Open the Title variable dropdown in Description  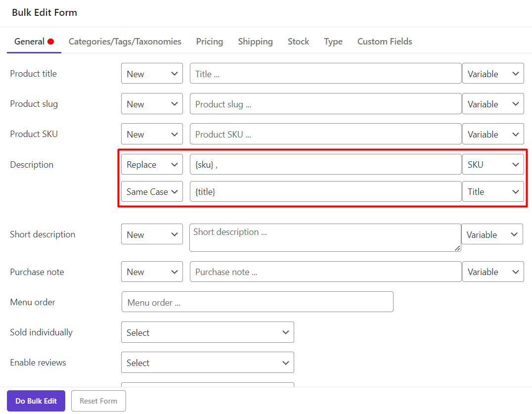[x=492, y=192]
